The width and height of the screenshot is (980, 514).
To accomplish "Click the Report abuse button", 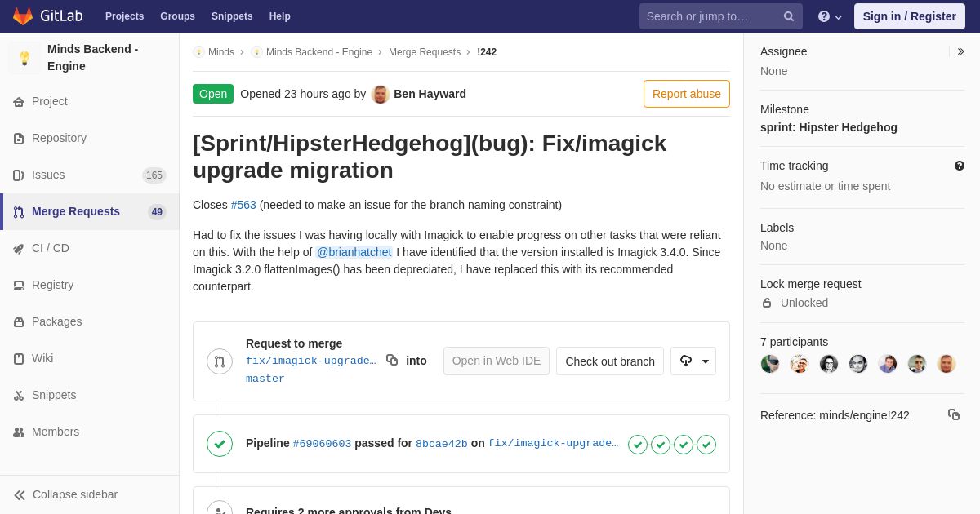I will 687,94.
